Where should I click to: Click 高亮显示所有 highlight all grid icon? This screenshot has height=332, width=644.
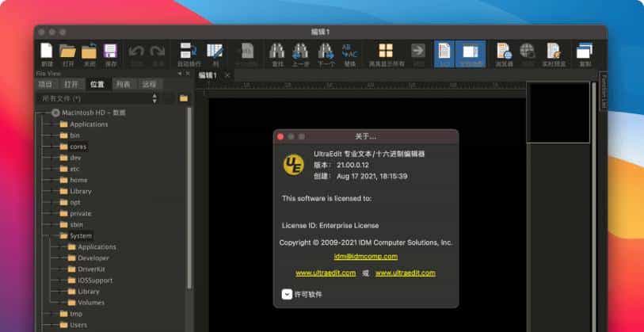(x=386, y=51)
